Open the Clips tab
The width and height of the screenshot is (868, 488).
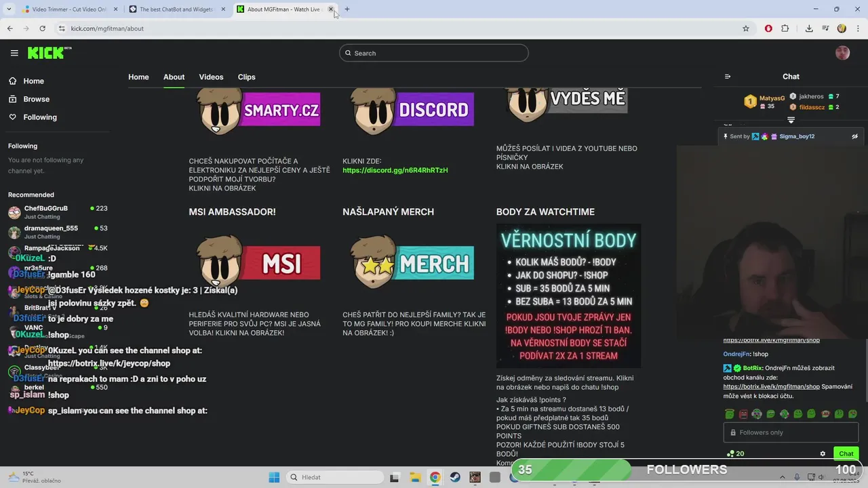pos(246,77)
